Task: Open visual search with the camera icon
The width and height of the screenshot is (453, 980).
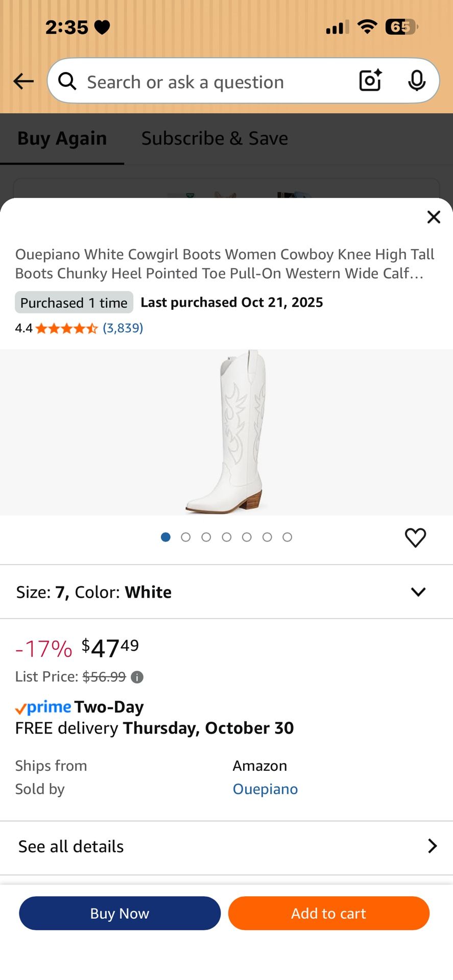Action: pyautogui.click(x=369, y=81)
